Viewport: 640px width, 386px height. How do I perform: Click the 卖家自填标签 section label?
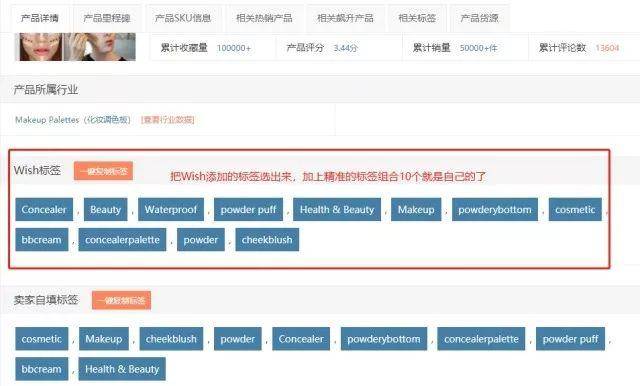[46, 300]
